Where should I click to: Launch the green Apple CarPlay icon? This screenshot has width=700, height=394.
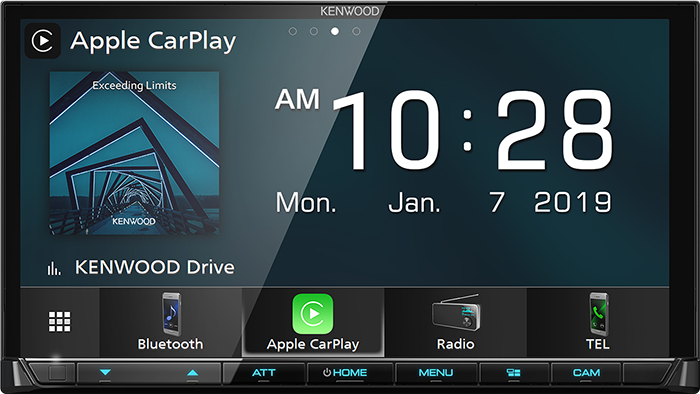[x=312, y=314]
